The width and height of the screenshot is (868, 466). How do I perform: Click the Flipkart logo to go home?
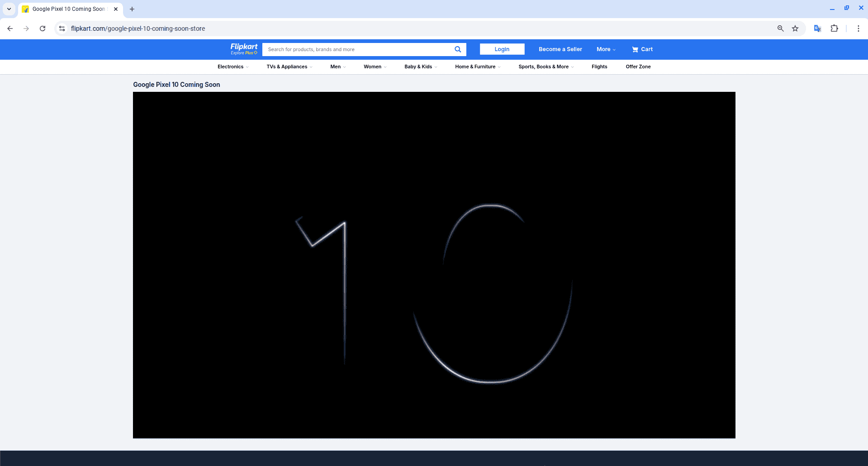tap(243, 49)
